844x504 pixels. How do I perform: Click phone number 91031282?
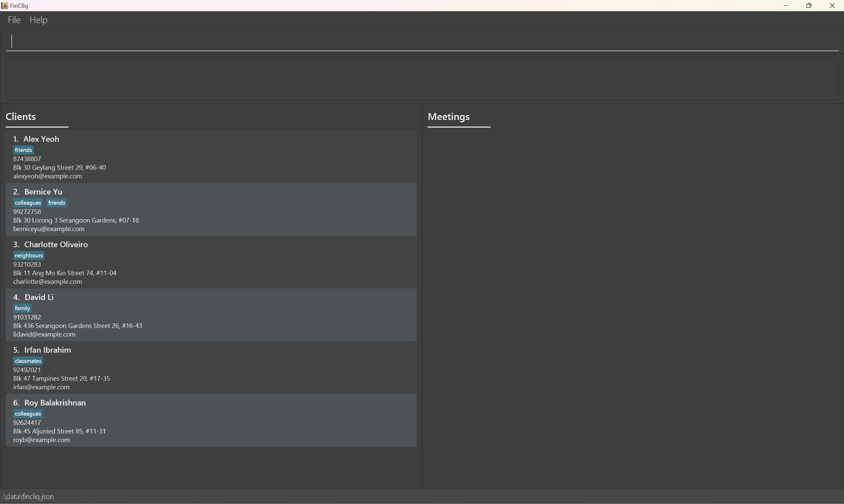click(27, 317)
